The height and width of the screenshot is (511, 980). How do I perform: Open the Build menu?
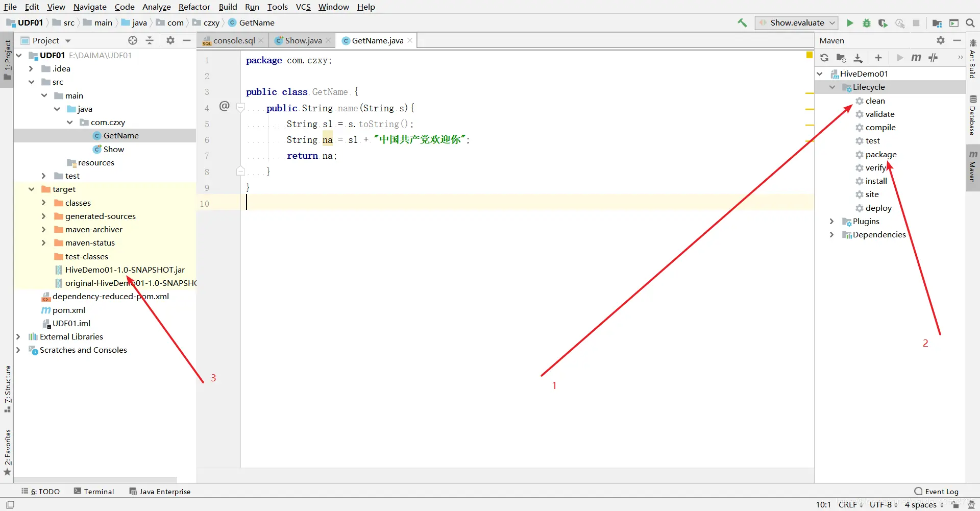(x=228, y=7)
